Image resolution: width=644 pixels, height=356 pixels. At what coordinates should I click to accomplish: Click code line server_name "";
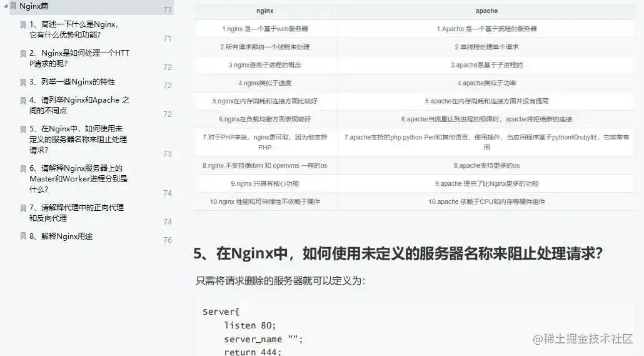click(x=263, y=340)
